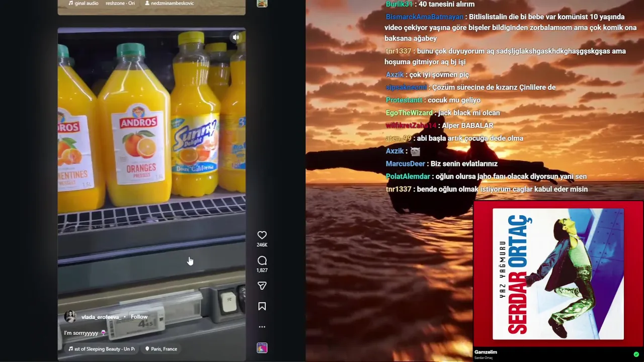This screenshot has height=362, width=644.
Task: Select chat user aten_99
Action: (x=398, y=138)
